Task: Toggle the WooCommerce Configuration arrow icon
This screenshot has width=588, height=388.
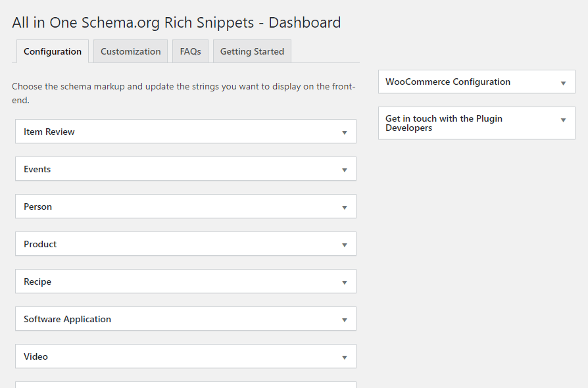Action: coord(563,83)
